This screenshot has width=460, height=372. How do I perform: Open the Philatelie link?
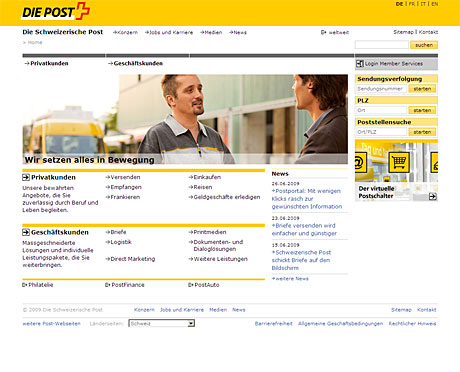[38, 285]
